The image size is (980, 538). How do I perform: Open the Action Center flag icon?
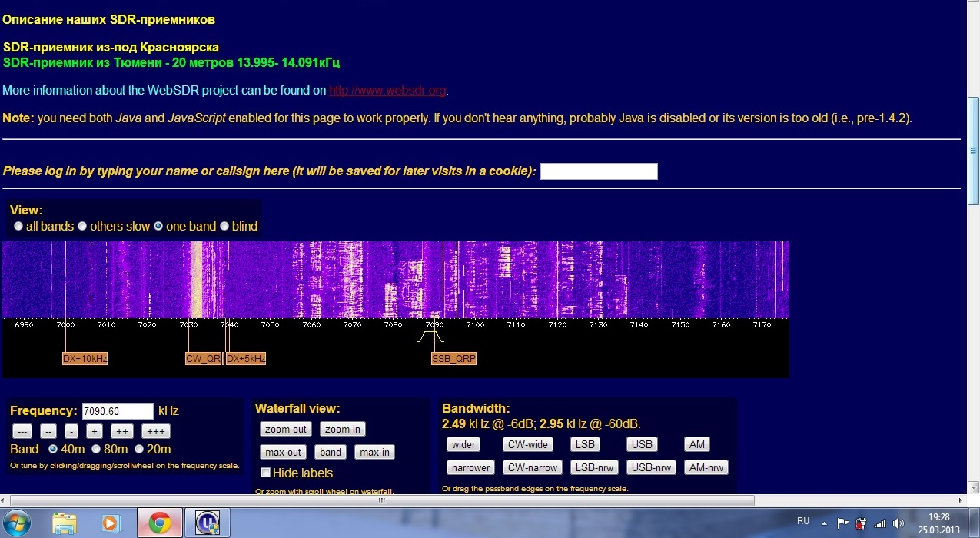tap(843, 523)
